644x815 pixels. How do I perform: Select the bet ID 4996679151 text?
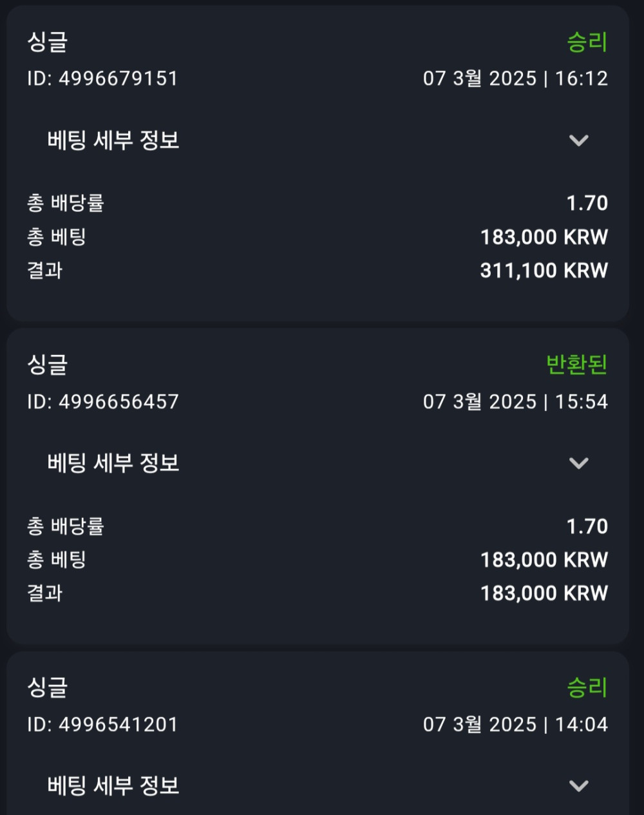(x=102, y=79)
